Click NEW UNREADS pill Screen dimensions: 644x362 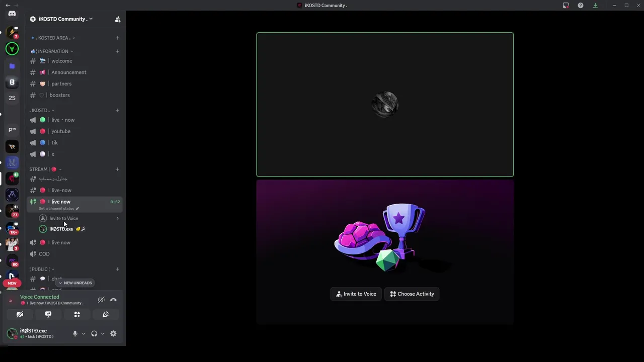tap(75, 283)
